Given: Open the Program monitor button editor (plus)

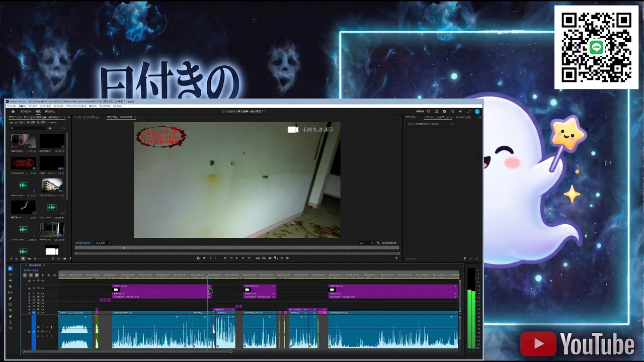Looking at the screenshot, I should [396, 258].
